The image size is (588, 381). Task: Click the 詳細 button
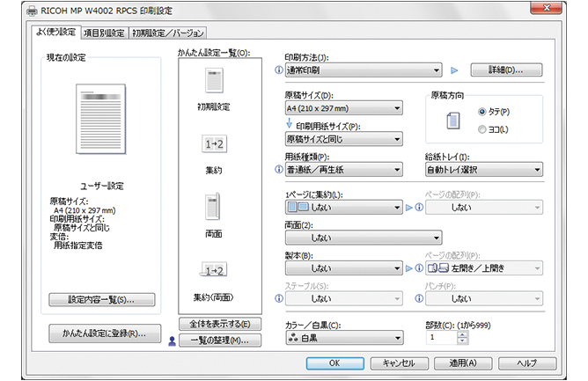(505, 70)
